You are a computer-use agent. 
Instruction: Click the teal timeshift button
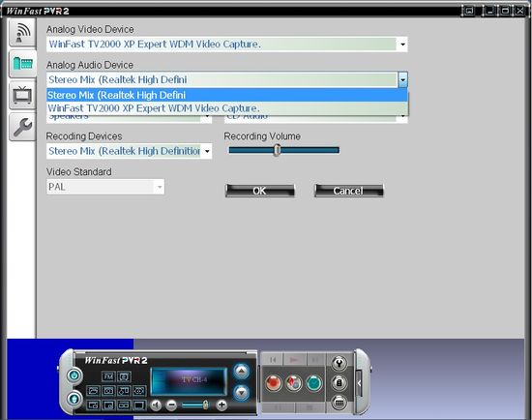pos(314,383)
